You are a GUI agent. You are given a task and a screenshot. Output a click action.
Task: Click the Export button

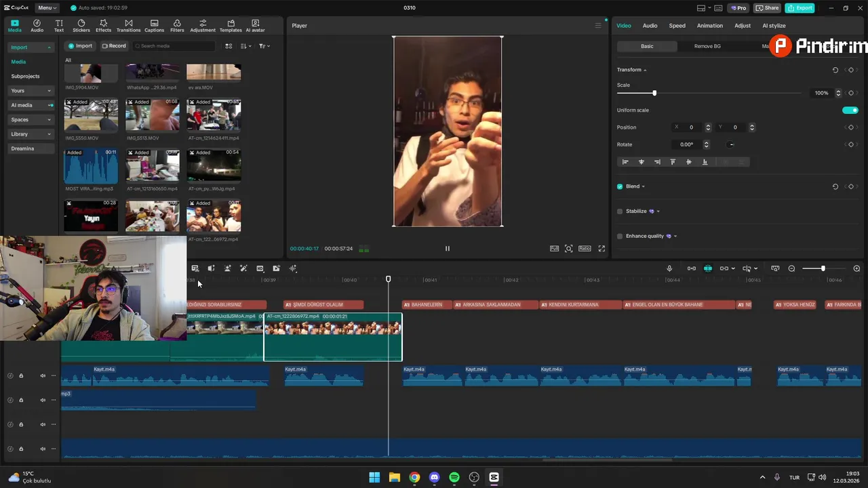800,8
